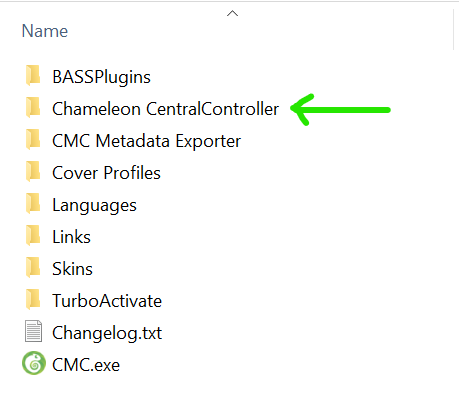Select the Chameleon CentralController folder icon

click(33, 108)
